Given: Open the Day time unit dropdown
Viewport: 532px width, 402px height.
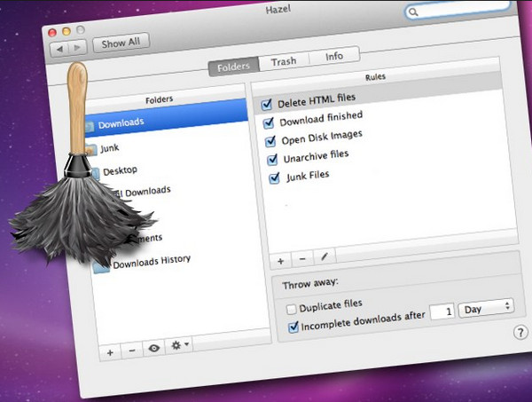Looking at the screenshot, I should [x=485, y=307].
